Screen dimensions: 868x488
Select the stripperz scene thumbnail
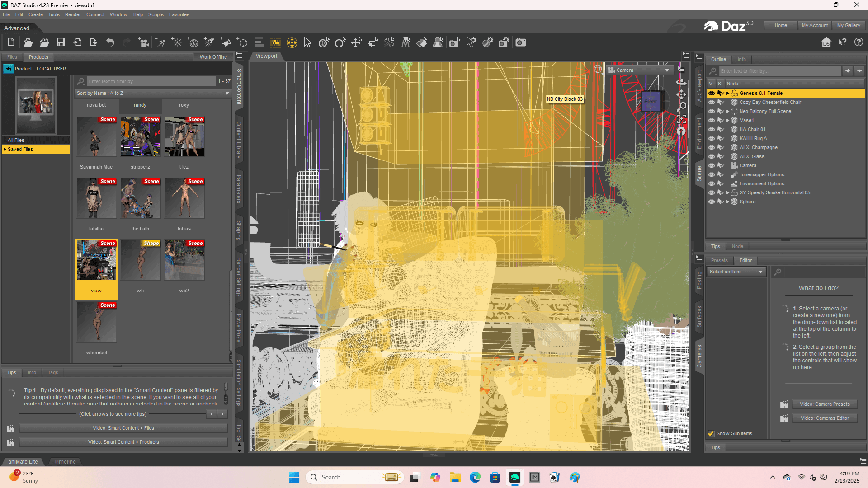point(140,136)
